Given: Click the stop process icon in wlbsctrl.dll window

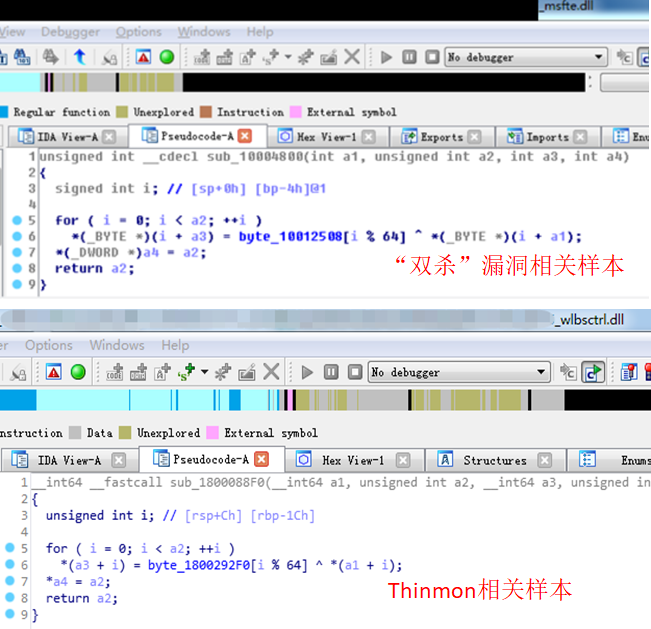Looking at the screenshot, I should click(x=355, y=372).
